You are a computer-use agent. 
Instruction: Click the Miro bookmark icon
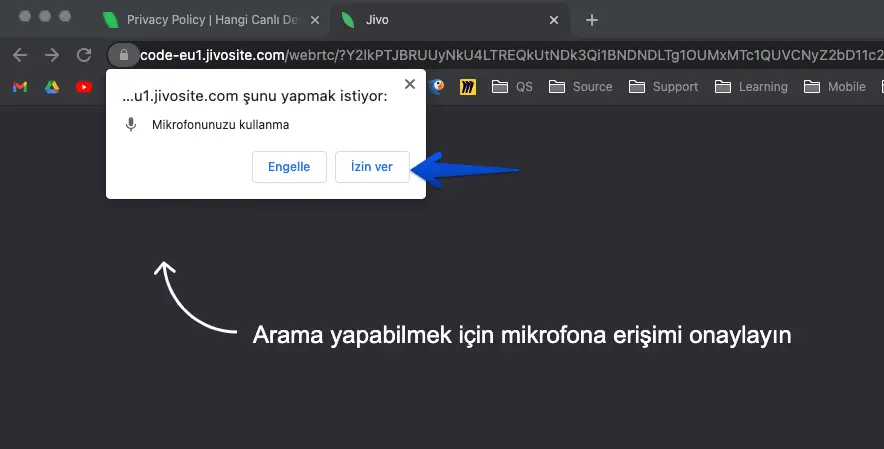467,87
